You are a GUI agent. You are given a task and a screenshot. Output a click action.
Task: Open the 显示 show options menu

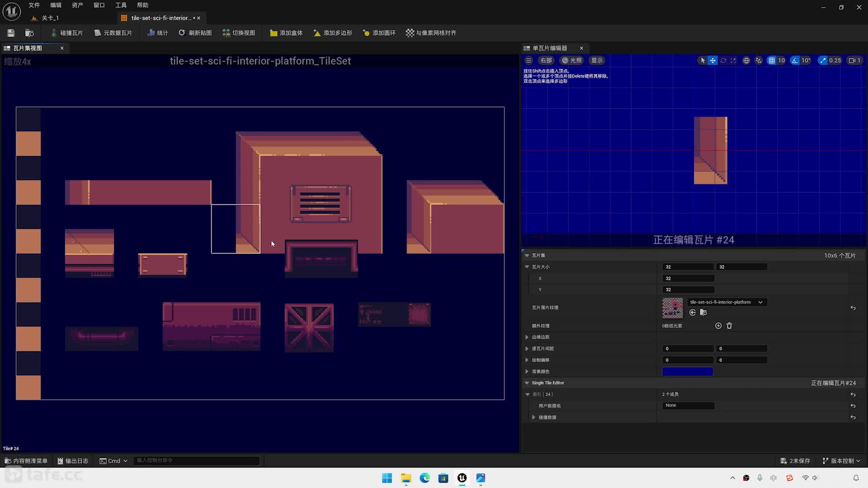(597, 61)
